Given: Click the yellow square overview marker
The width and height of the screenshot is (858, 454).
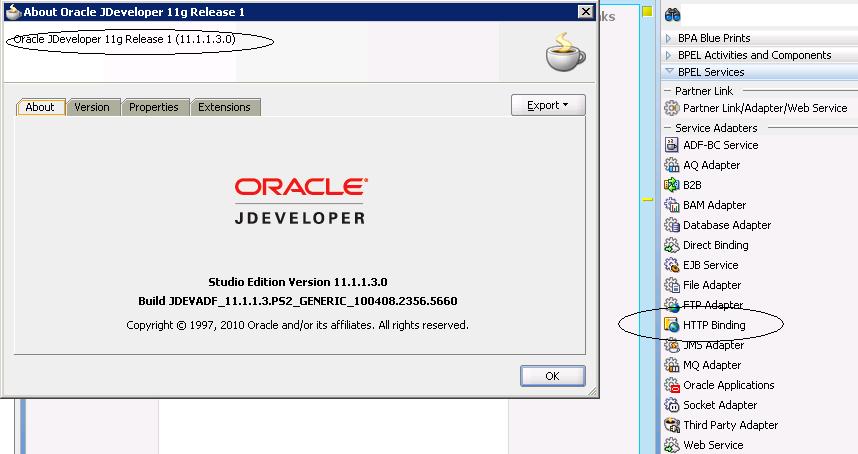Looking at the screenshot, I should pyautogui.click(x=647, y=11).
